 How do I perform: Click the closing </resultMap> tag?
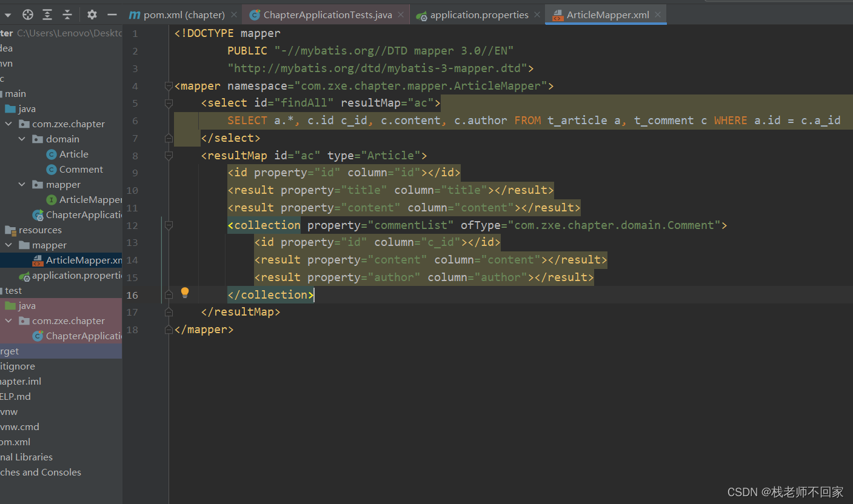pyautogui.click(x=241, y=312)
